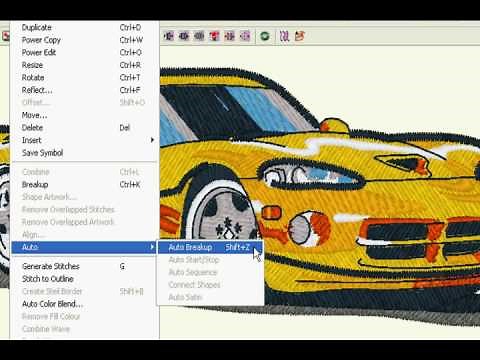This screenshot has width=480, height=360.
Task: Click the greyed Shape Artwork... entry
Action: (84, 197)
